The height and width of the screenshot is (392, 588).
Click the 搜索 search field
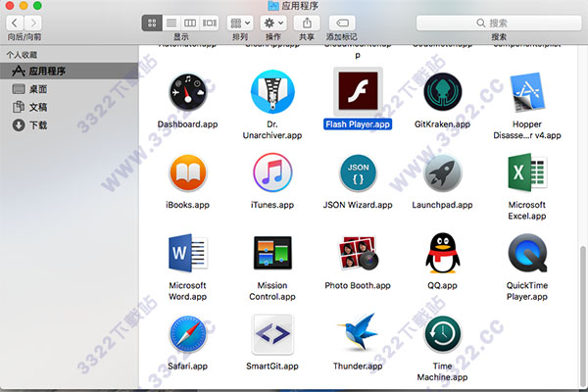point(499,24)
